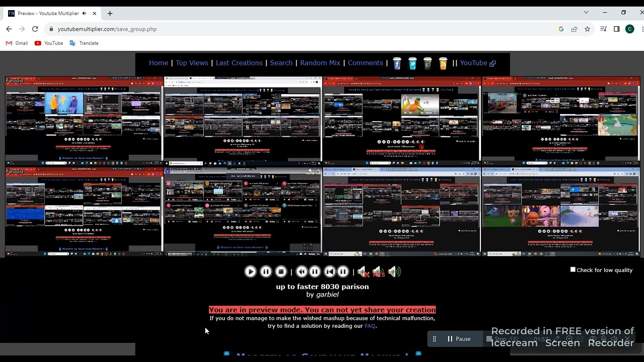
Task: Open Last Creations page
Action: [239, 63]
